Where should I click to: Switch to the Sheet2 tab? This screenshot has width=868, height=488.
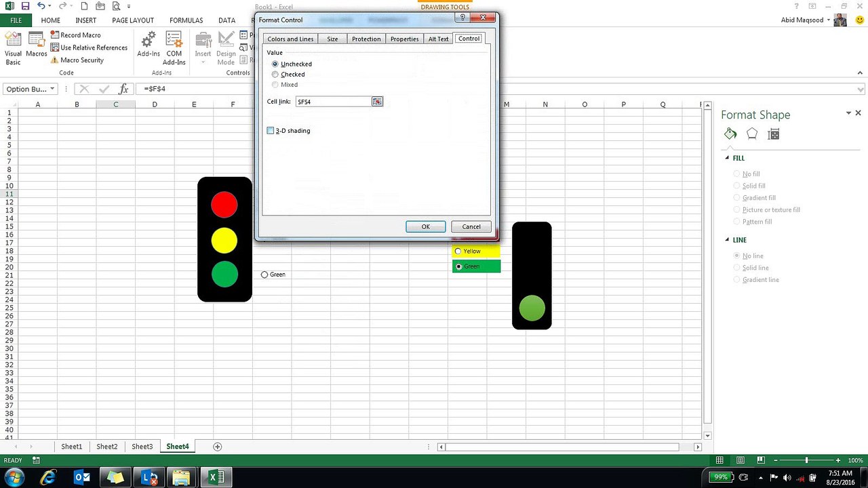tap(106, 447)
